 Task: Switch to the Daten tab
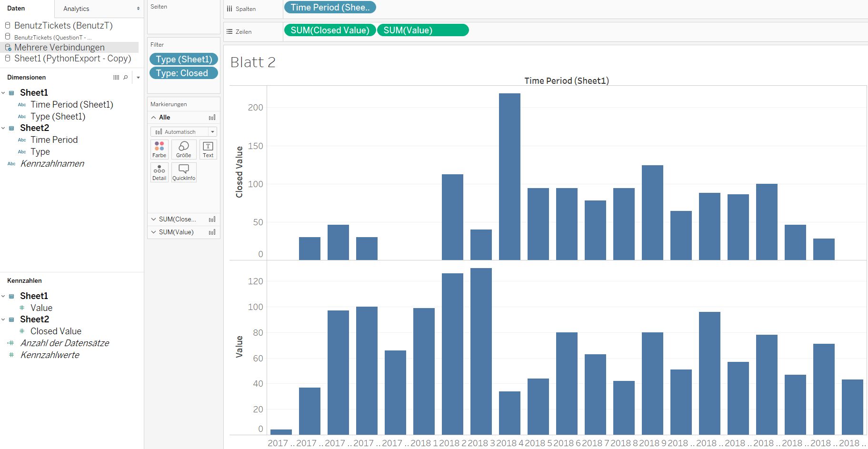click(16, 9)
